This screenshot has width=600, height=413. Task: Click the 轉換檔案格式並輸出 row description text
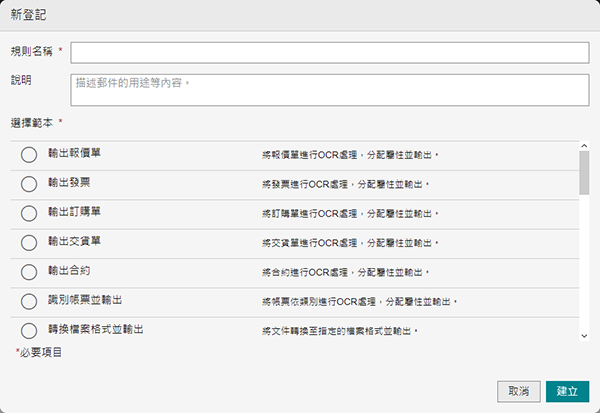click(x=338, y=330)
